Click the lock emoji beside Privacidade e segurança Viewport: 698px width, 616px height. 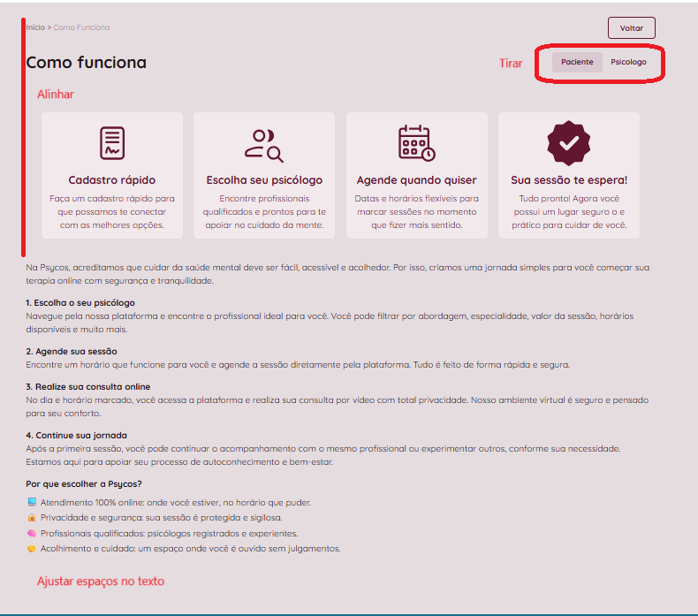pyautogui.click(x=32, y=518)
